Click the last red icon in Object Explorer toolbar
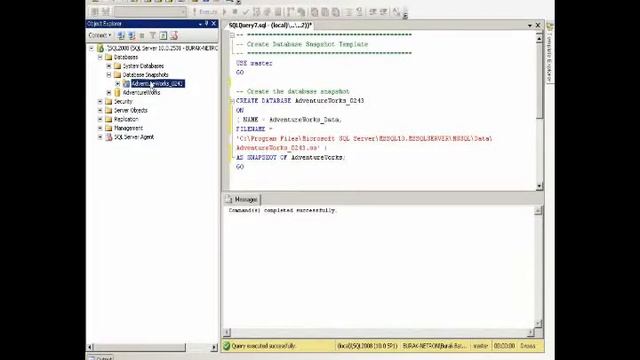 tap(174, 36)
